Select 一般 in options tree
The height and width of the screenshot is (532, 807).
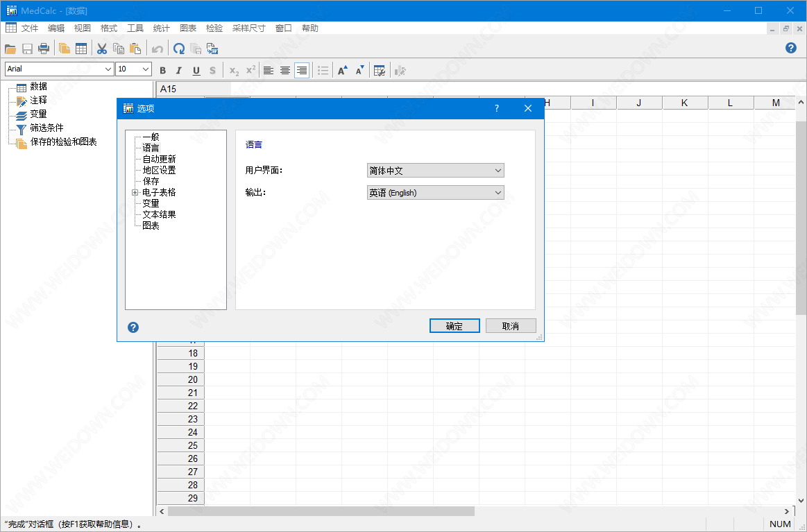tap(151, 137)
